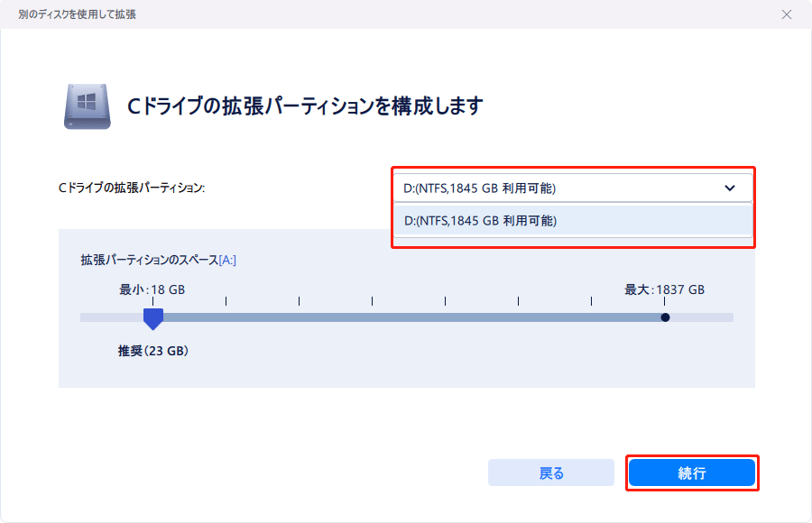The height and width of the screenshot is (523, 812).
Task: Click the 最大: 1837 GB label
Action: click(664, 289)
